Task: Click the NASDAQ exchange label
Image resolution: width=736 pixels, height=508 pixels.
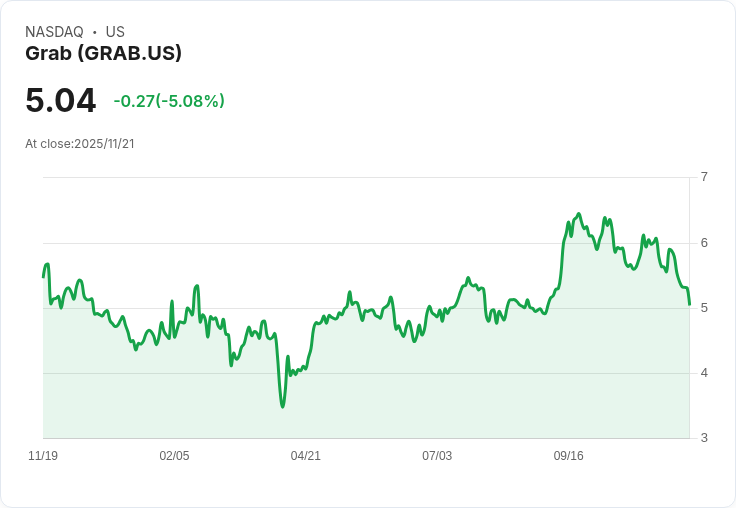Action: point(54,32)
